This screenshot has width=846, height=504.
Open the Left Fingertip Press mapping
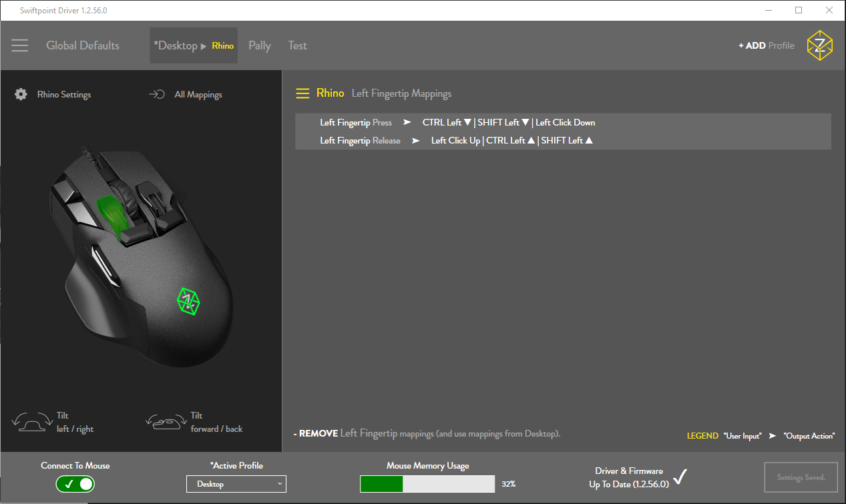(x=563, y=122)
